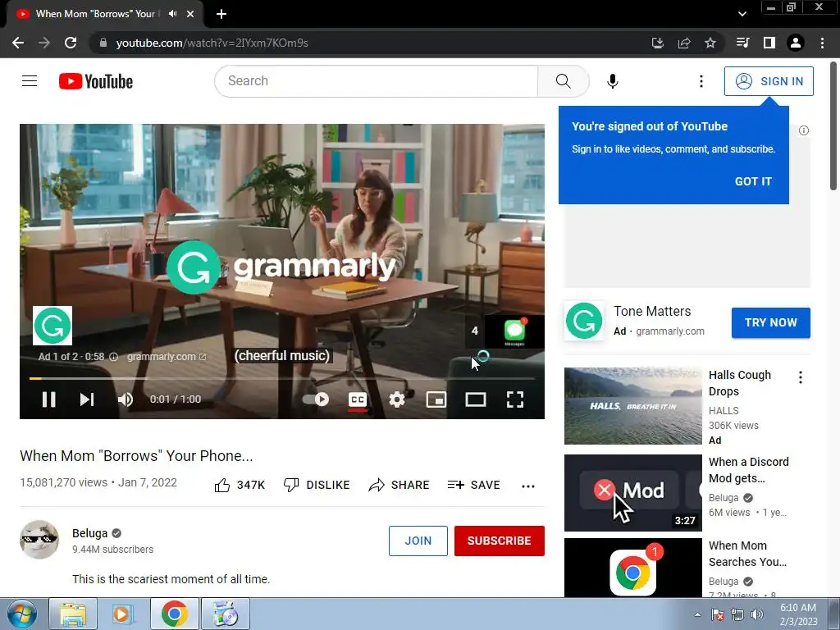Open the ad info icon above sidebar ad

[804, 130]
